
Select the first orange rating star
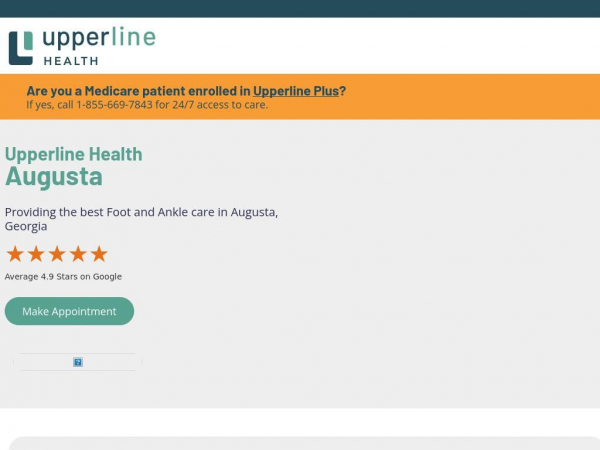click(15, 254)
